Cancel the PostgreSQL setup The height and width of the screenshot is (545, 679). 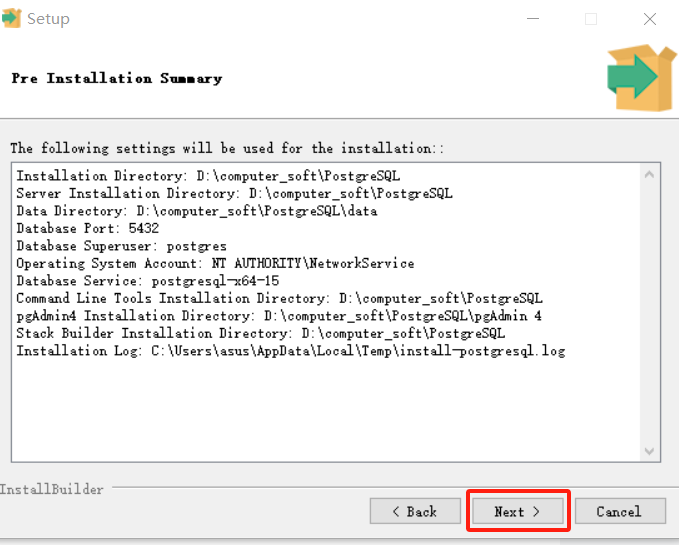(x=620, y=511)
